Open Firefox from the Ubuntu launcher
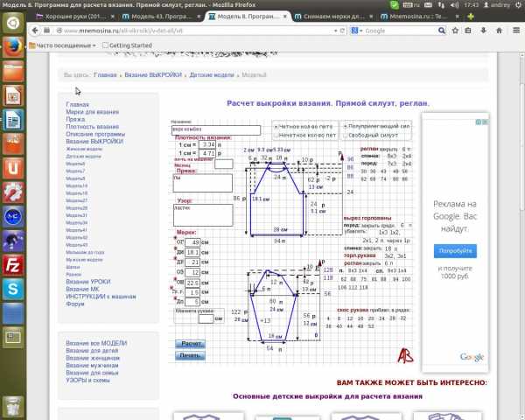The width and height of the screenshot is (525, 420). click(12, 46)
